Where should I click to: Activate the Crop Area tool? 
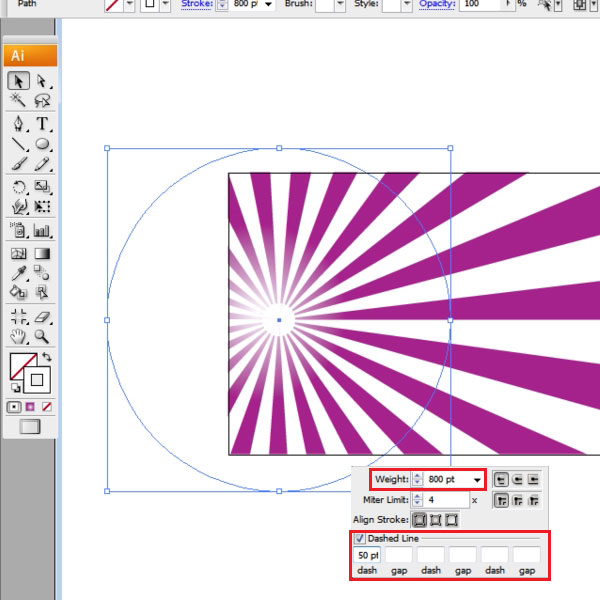click(x=18, y=316)
